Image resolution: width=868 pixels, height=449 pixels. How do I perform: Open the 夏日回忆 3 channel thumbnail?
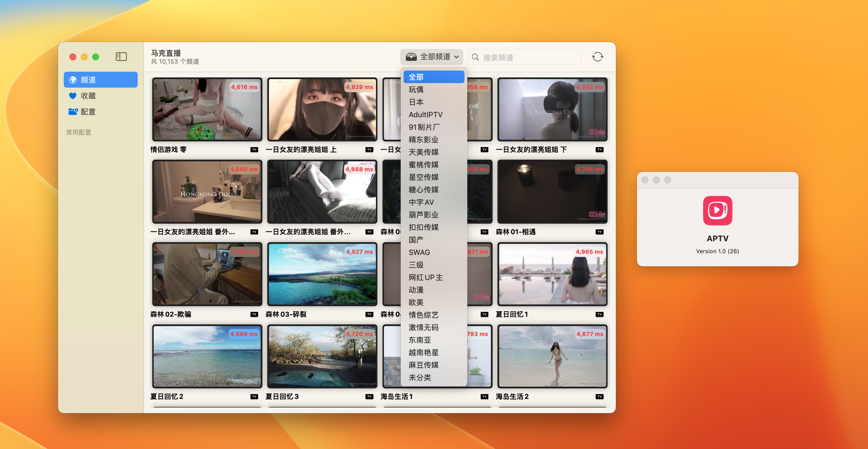[322, 356]
